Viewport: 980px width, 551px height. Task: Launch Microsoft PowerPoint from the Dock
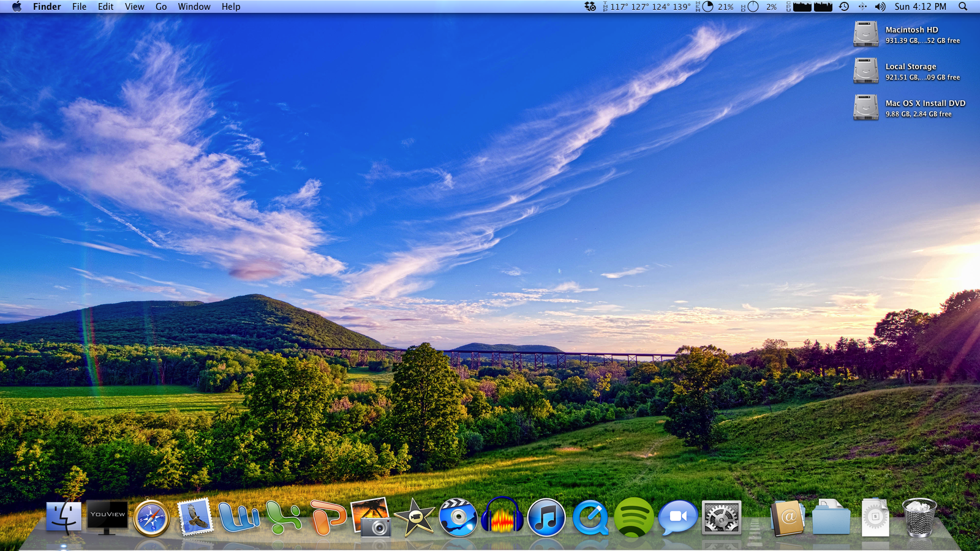pyautogui.click(x=327, y=518)
